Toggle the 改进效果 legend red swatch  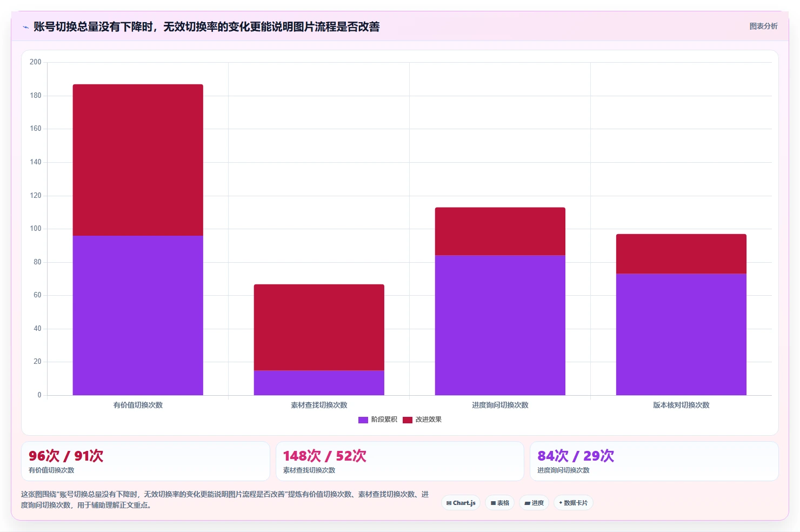[x=408, y=420]
